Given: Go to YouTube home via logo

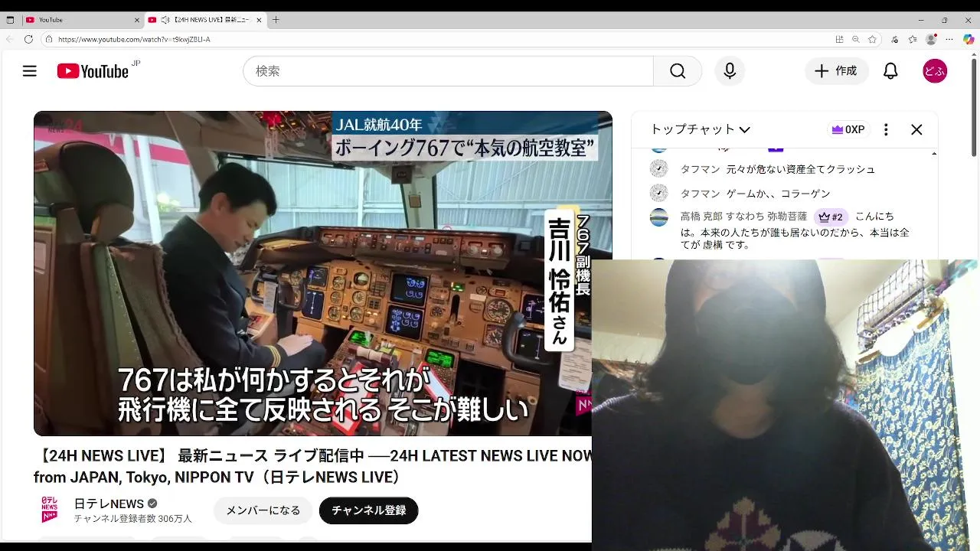Looking at the screenshot, I should click(93, 71).
